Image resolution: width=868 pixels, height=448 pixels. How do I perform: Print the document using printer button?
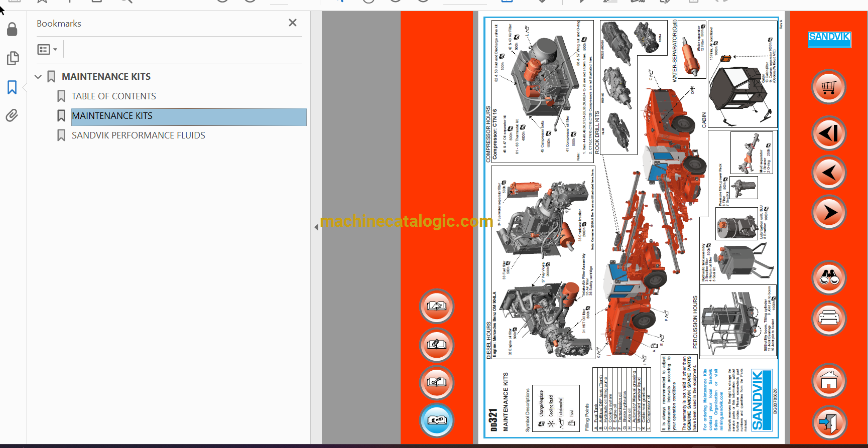pos(829,318)
